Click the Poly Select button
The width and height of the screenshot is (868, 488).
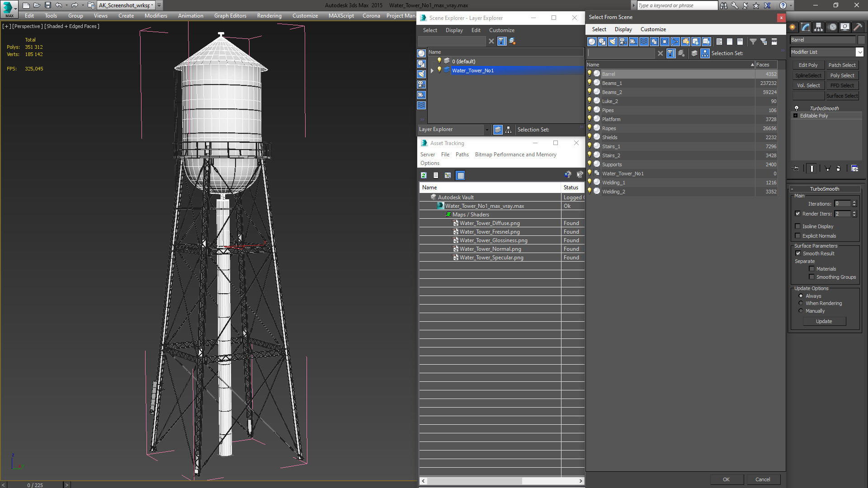point(842,75)
